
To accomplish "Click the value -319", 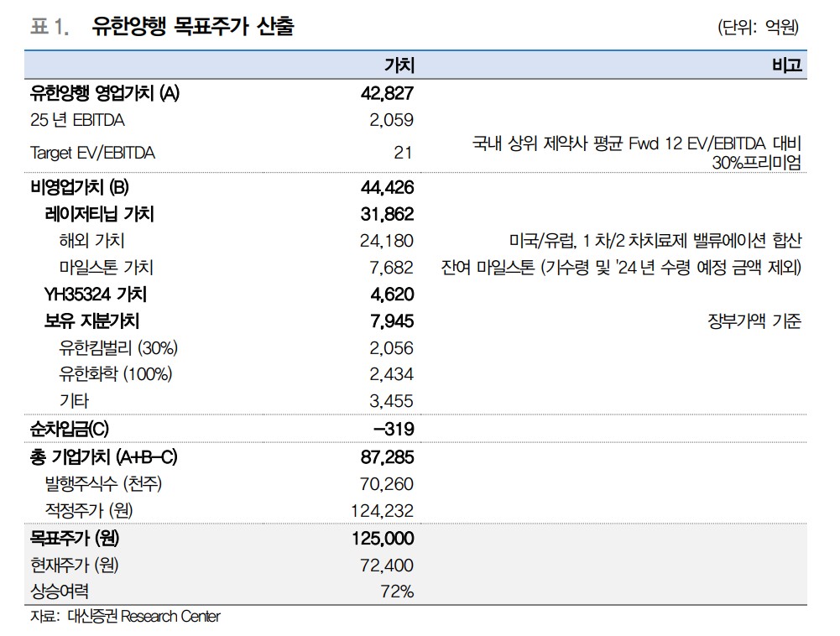I will point(394,430).
